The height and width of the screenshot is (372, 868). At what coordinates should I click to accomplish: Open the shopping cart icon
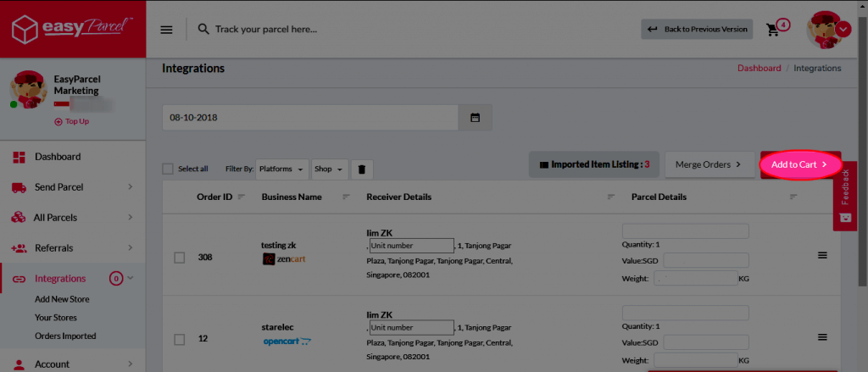coord(773,30)
